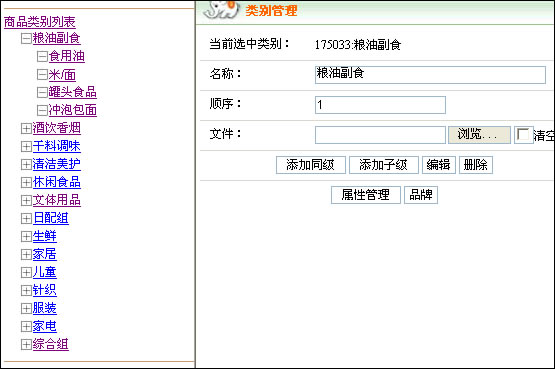The image size is (555, 369).
Task: Collapse the 粮油副食 tree node
Action: pyautogui.click(x=26, y=38)
